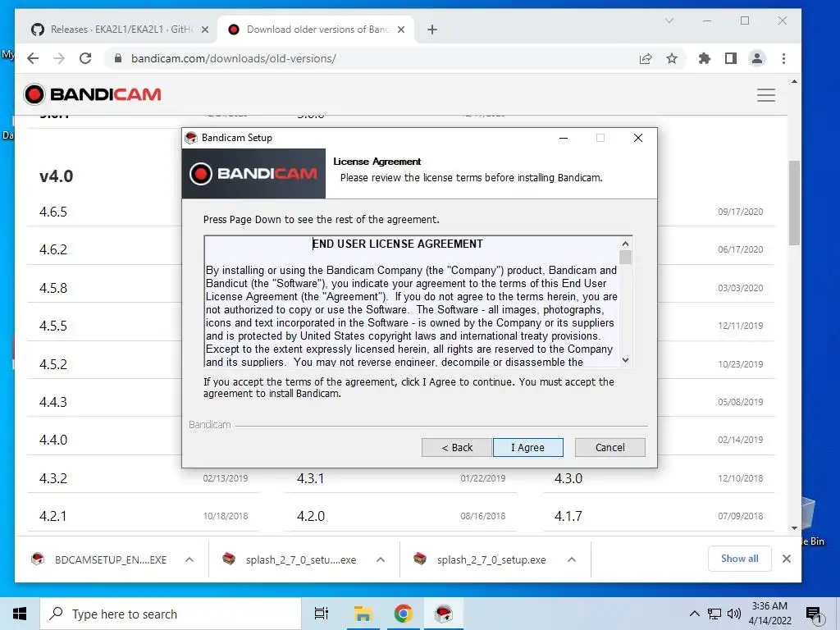Expand options for splash_2_7_0_setu....exe download
Screen dimensions: 840x630
tap(381, 559)
